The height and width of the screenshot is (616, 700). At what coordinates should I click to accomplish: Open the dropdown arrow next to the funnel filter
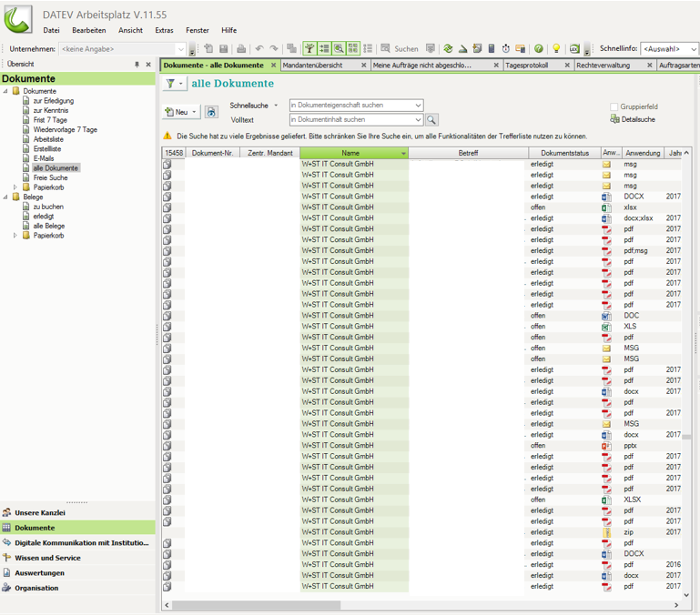(x=181, y=84)
